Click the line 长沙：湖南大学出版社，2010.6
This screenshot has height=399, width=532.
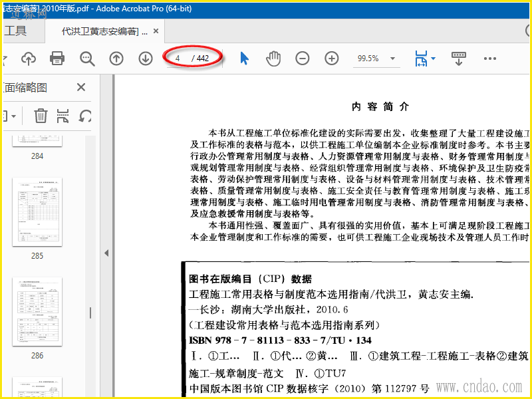click(x=269, y=310)
